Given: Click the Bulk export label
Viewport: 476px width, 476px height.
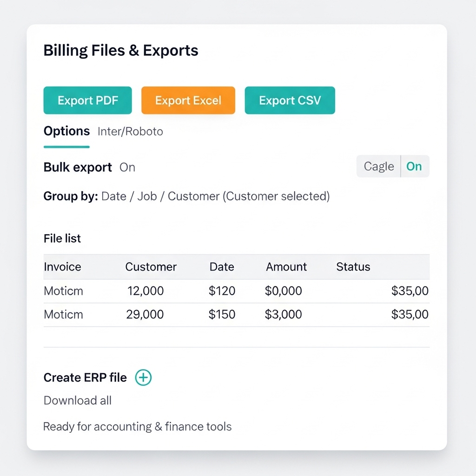Looking at the screenshot, I should pos(78,167).
